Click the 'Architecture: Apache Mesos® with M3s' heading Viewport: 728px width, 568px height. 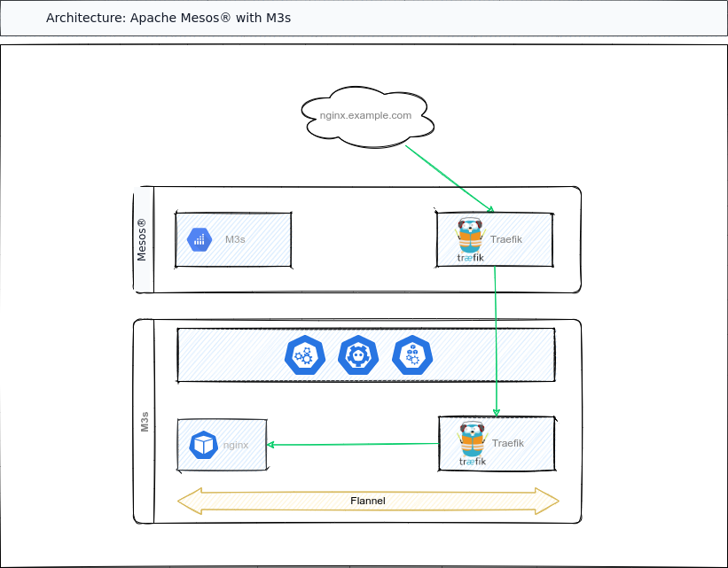coord(168,18)
